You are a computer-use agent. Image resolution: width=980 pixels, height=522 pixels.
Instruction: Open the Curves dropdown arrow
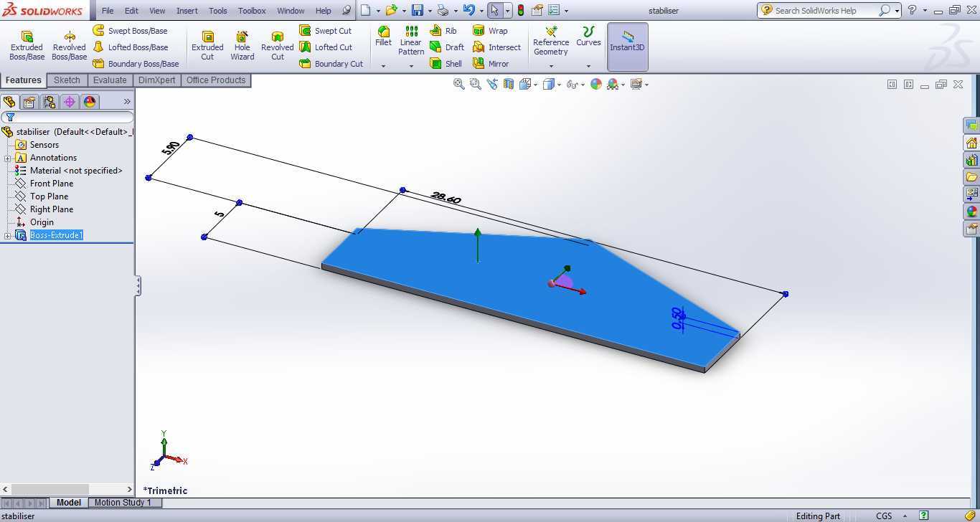[x=588, y=66]
